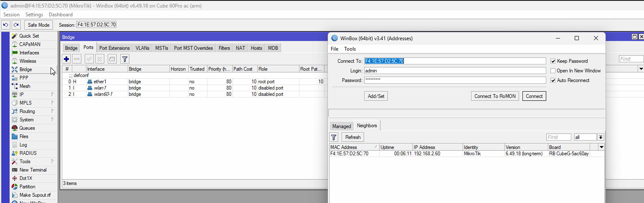Click Connect To RoMON button
Image resolution: width=644 pixels, height=203 pixels.
point(495,96)
